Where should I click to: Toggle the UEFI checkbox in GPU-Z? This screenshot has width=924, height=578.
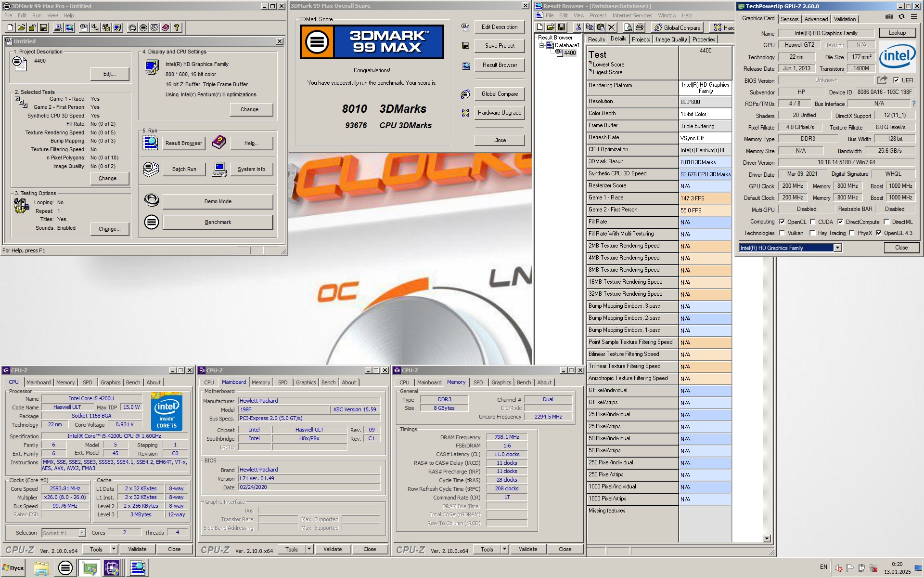[x=896, y=80]
